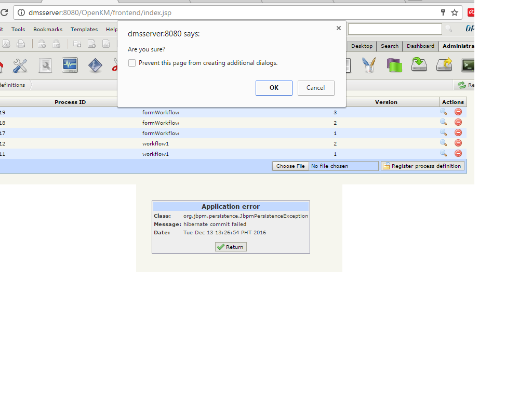The width and height of the screenshot is (532, 399).
Task: Click the pen and pencil cup icon
Action: 369,65
